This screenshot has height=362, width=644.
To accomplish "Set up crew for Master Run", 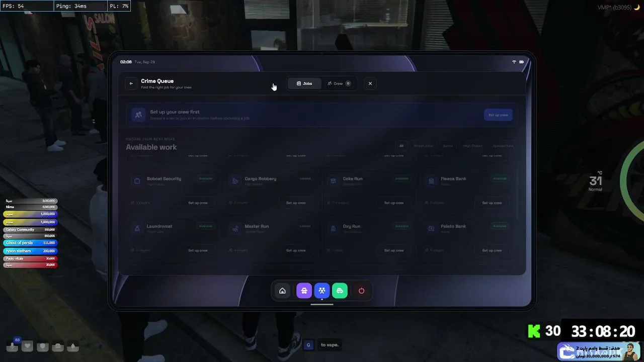I will (296, 250).
